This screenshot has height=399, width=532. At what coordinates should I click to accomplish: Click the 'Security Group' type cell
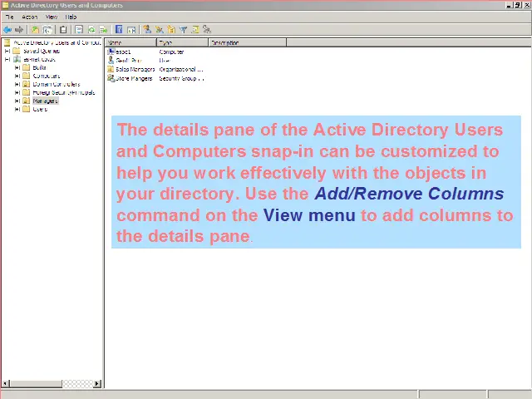click(x=181, y=78)
